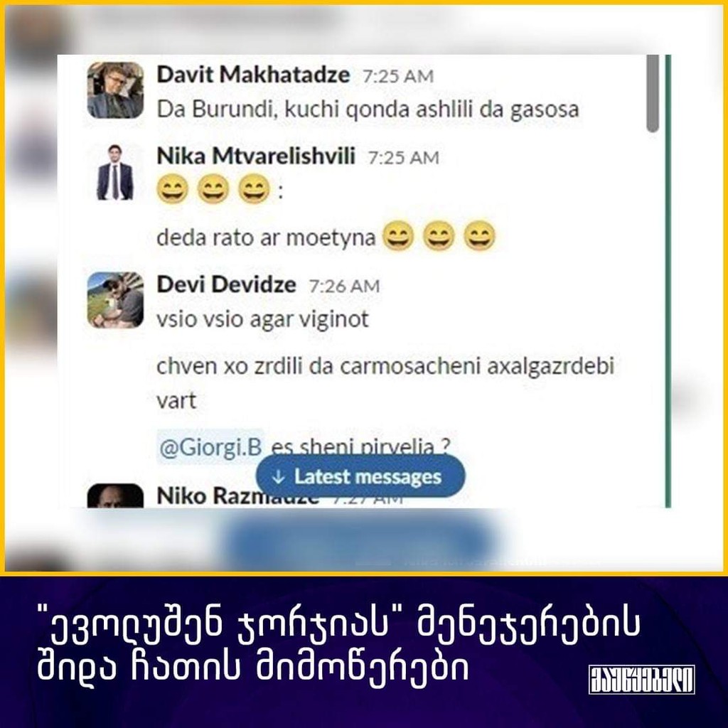
Task: Click Nika Mtvarelishvili's suit avatar
Action: [x=115, y=172]
